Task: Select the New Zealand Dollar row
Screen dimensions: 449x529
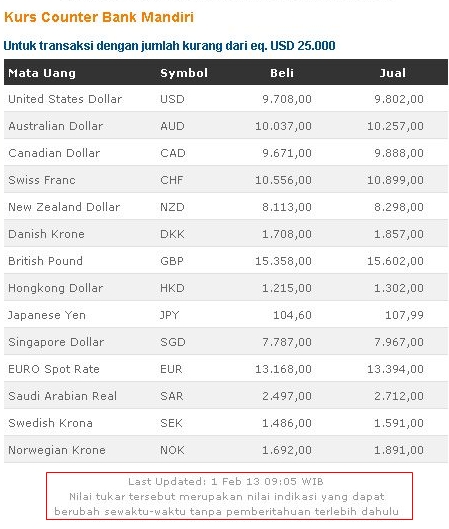Action: [226, 207]
